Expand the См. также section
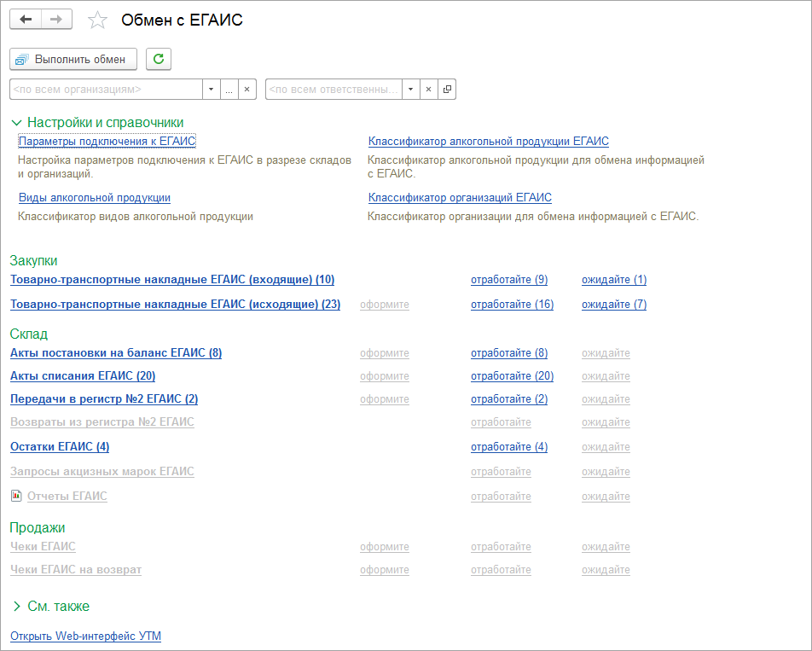This screenshot has height=651, width=812. coord(16,606)
